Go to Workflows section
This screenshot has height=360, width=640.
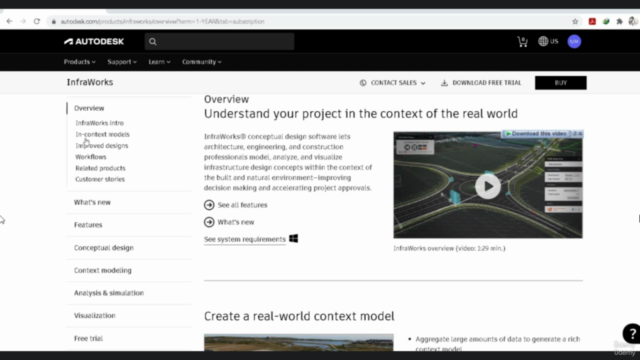coord(91,157)
